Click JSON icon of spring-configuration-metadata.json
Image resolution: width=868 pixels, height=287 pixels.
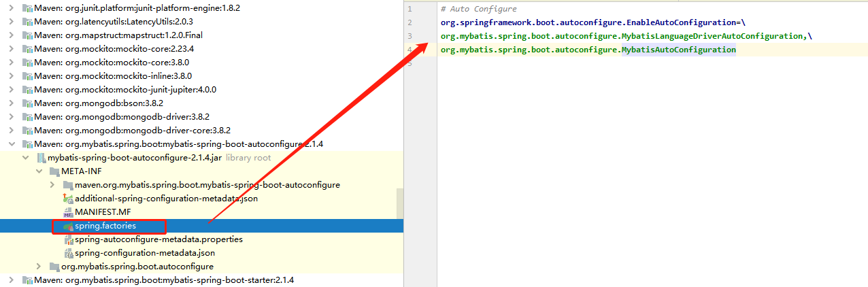(x=68, y=253)
